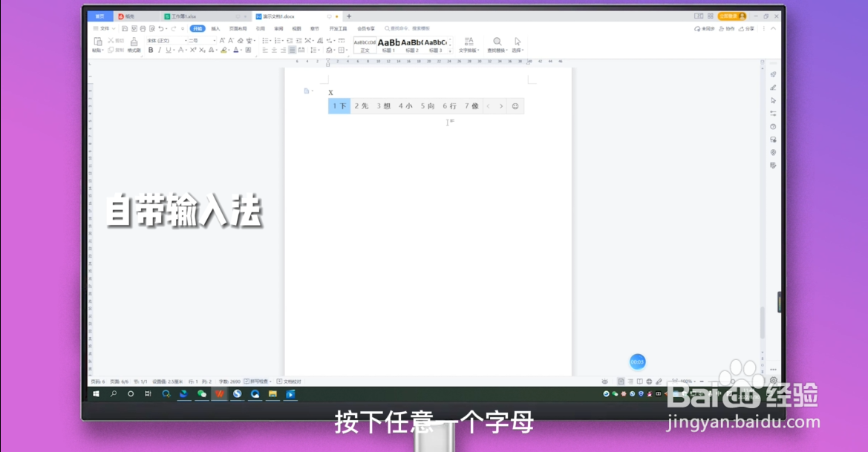Open spell check 拼写检查 in status bar

coord(258,381)
